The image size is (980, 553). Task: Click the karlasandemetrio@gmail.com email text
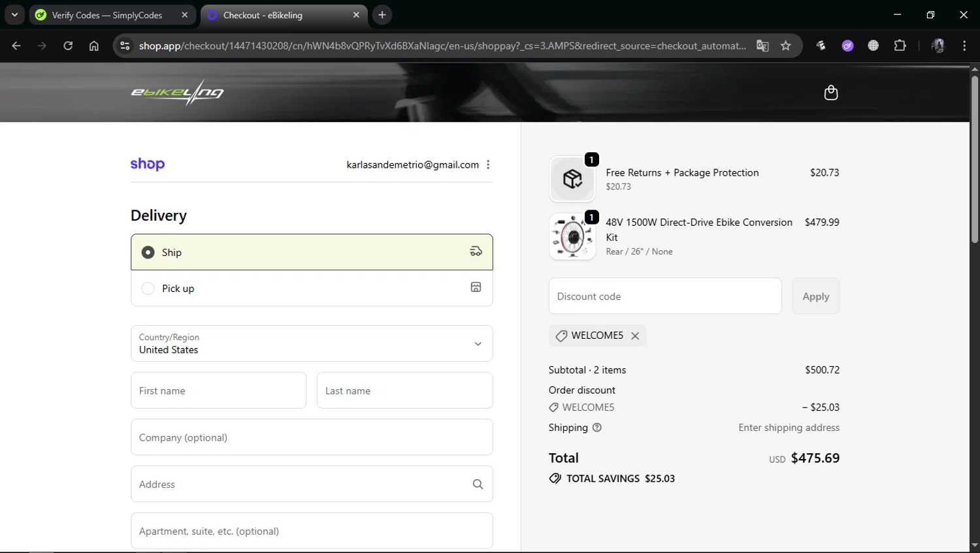tap(413, 165)
